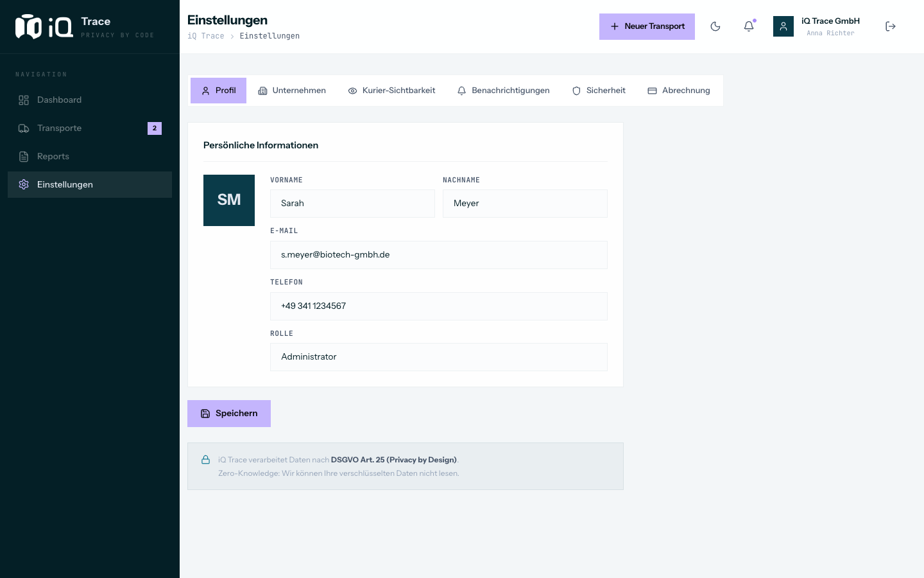Image resolution: width=924 pixels, height=578 pixels.
Task: Switch to the Profil tab
Action: coord(218,91)
